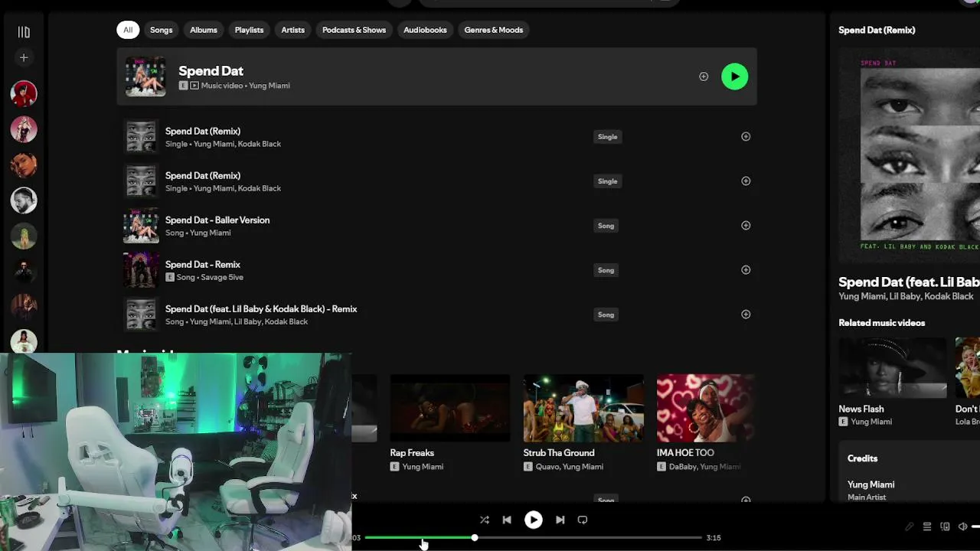The image size is (980, 551).
Task: Add Spend Dat - Baller Version to library
Action: (x=746, y=226)
